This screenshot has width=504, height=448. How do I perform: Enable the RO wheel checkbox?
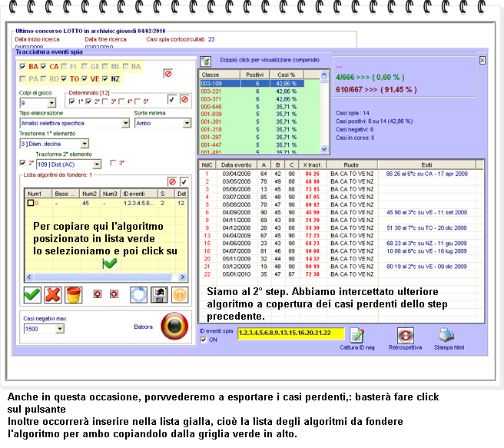coord(43,78)
